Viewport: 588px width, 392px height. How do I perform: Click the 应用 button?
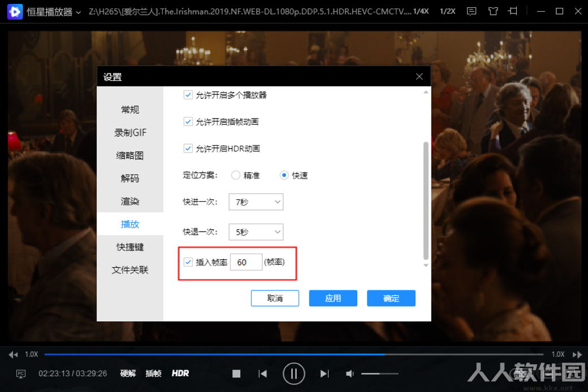coord(333,298)
